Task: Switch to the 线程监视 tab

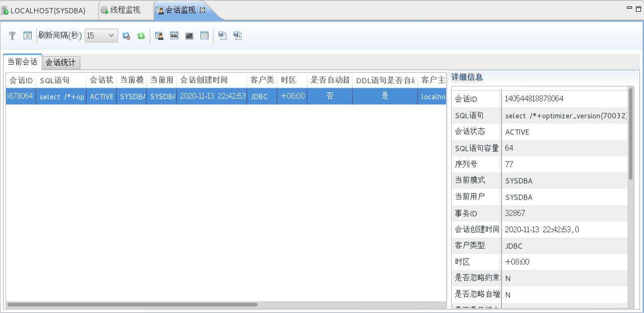Action: (125, 10)
